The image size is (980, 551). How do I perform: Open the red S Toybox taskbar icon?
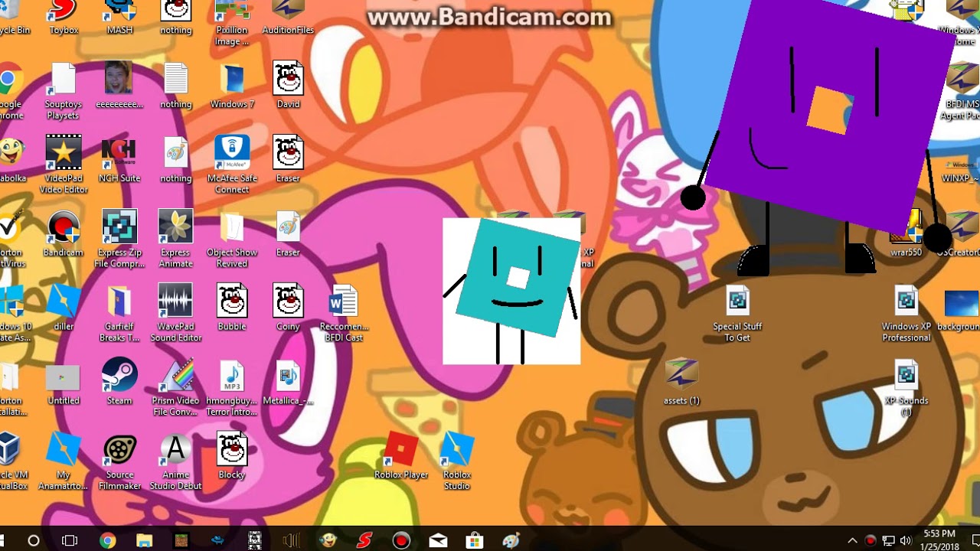[364, 541]
